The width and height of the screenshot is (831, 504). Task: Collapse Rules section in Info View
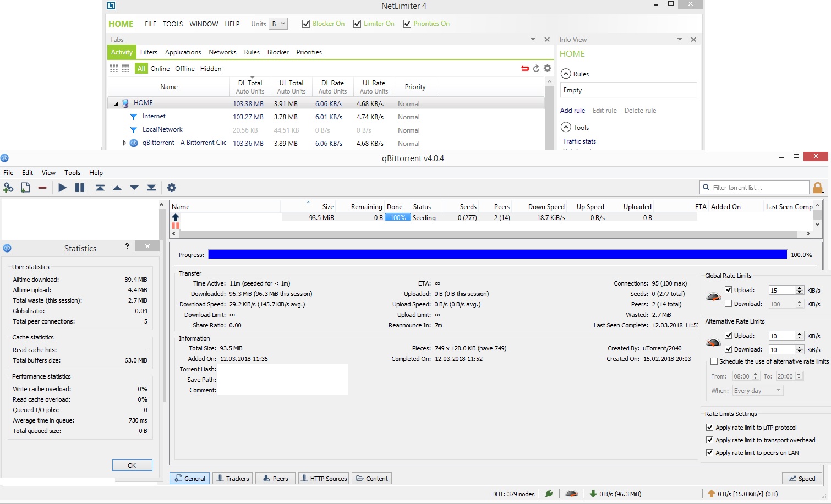[x=566, y=74]
